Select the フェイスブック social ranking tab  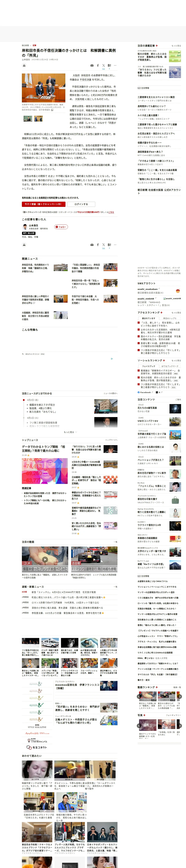pos(148,366)
